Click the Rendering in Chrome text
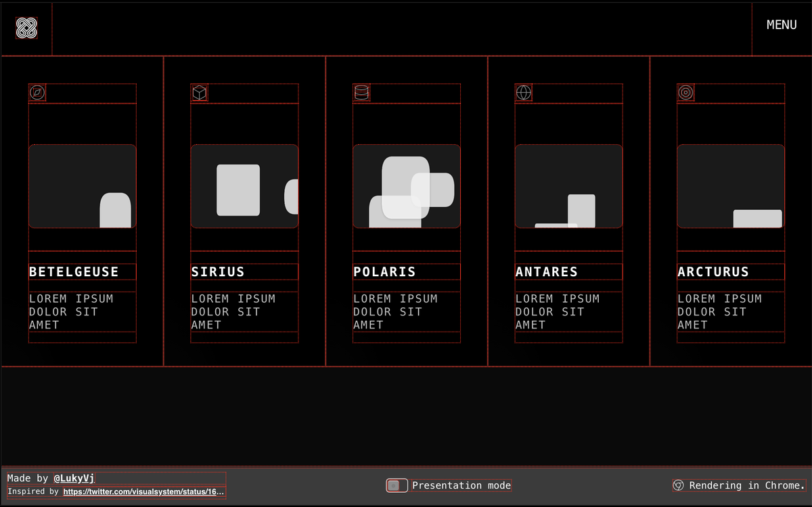Viewport: 812px width, 507px height. point(747,485)
